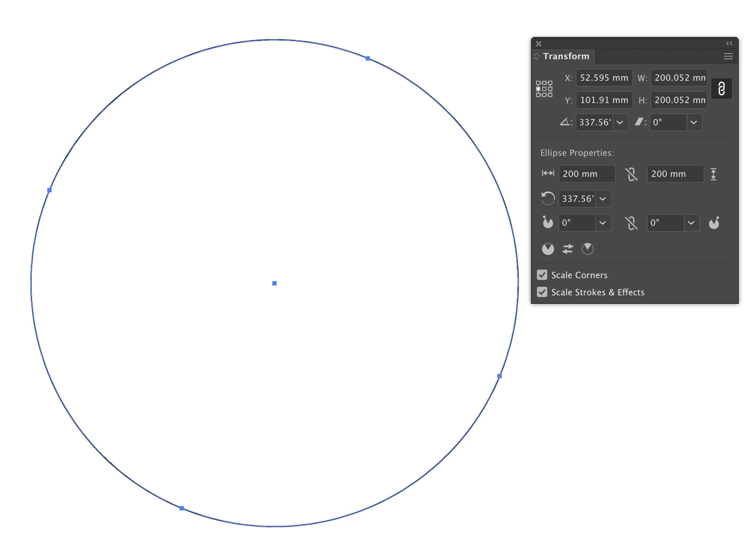The width and height of the screenshot is (756, 552).
Task: Toggle pie angles constraint link
Action: pyautogui.click(x=631, y=223)
